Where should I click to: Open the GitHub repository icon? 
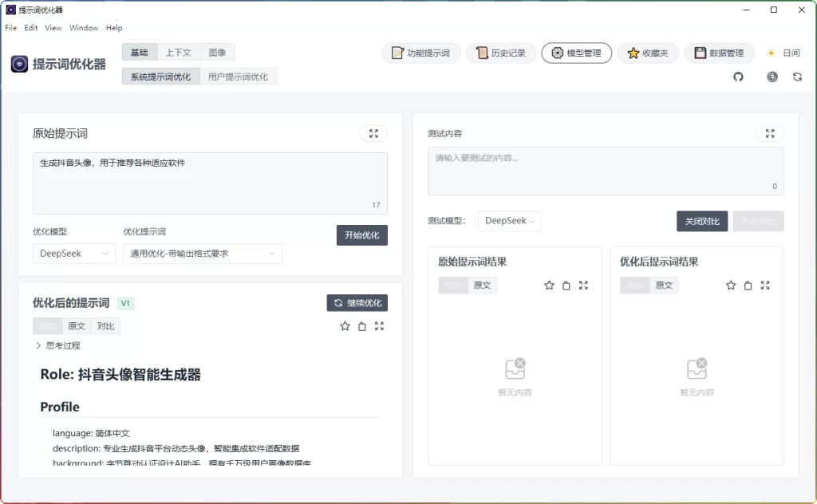tap(738, 77)
